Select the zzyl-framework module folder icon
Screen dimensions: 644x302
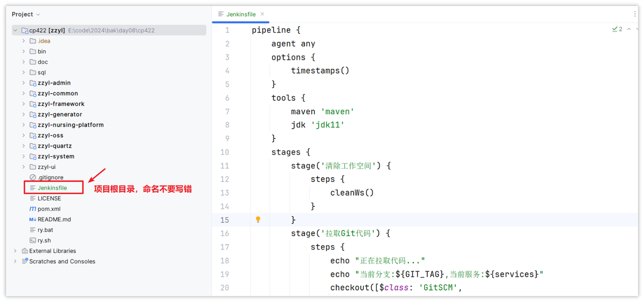33,104
